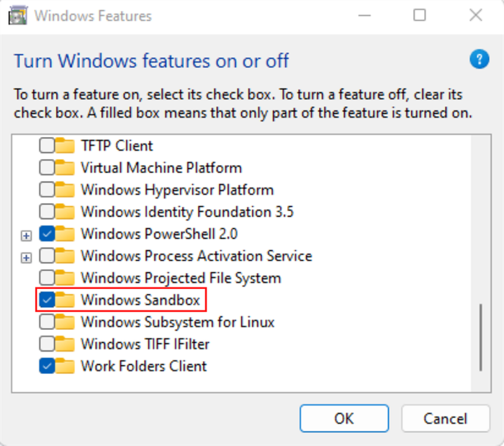Select the Windows Identity Foundation 3.5 item

click(187, 212)
